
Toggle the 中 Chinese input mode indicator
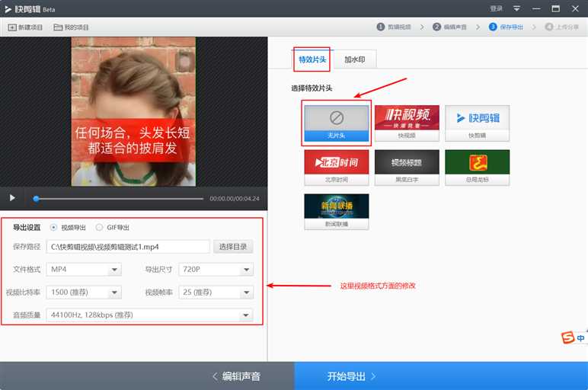[x=580, y=338]
